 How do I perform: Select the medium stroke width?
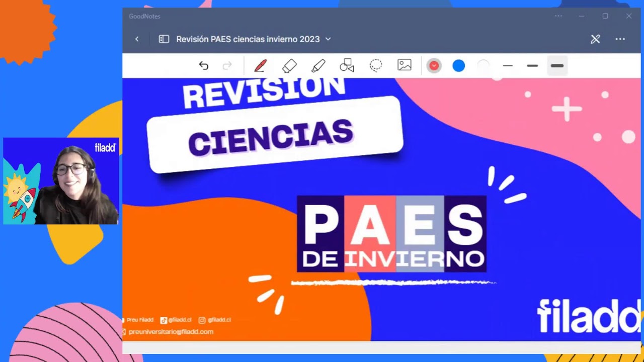click(x=532, y=66)
